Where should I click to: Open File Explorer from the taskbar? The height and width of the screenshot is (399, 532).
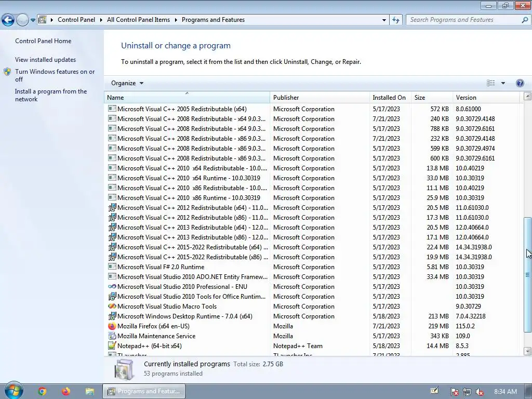[x=89, y=391]
